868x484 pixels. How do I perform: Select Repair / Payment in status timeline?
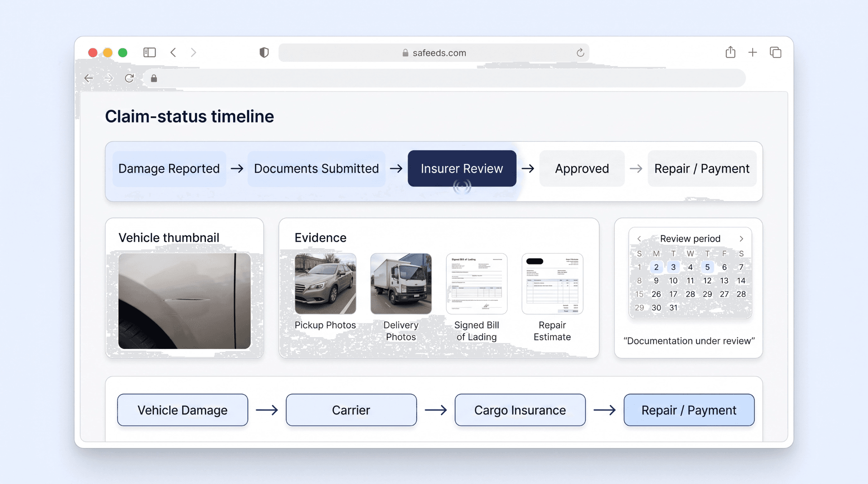point(702,169)
